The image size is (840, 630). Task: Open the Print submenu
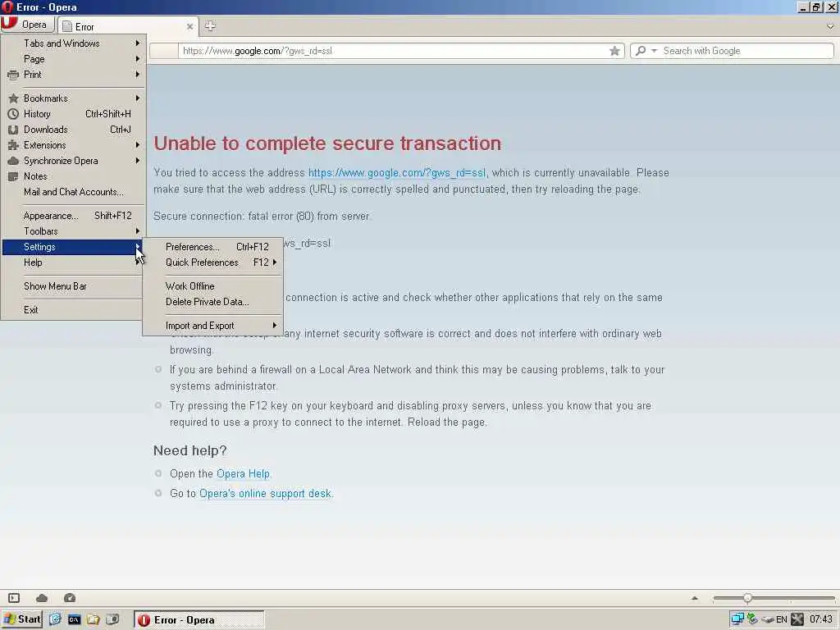pos(73,75)
